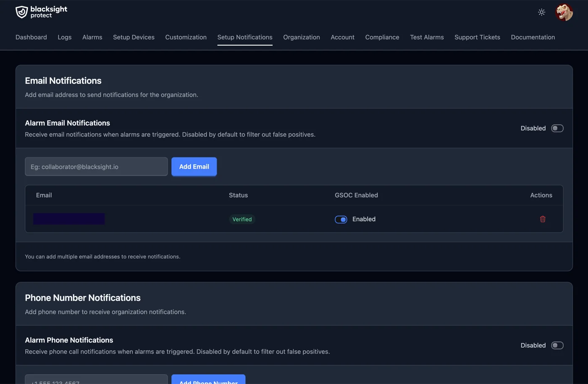Click the Add Phone Number button
The height and width of the screenshot is (384, 588).
(208, 381)
